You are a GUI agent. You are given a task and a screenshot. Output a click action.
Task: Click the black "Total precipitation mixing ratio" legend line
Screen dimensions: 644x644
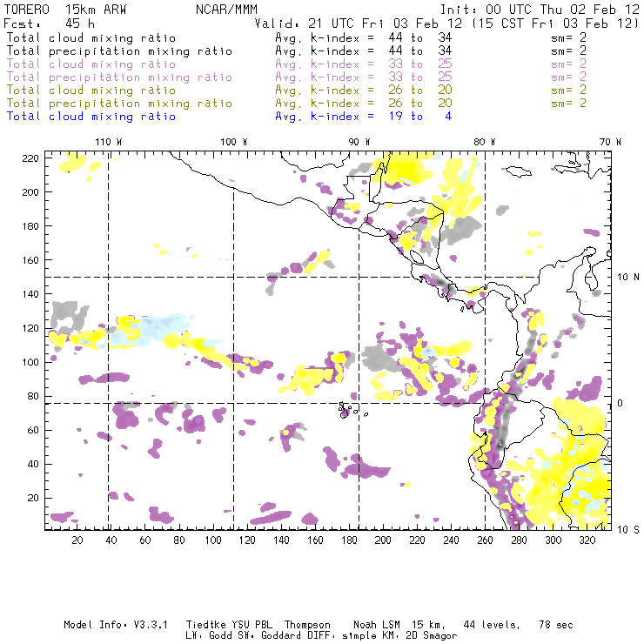click(x=119, y=51)
